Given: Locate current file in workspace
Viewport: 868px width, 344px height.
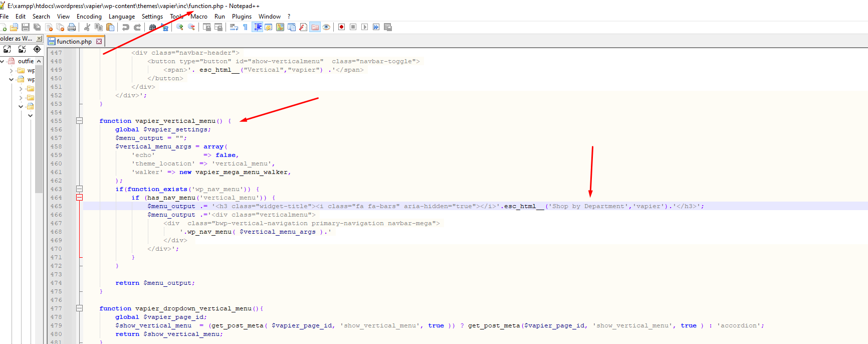Looking at the screenshot, I should point(37,49).
